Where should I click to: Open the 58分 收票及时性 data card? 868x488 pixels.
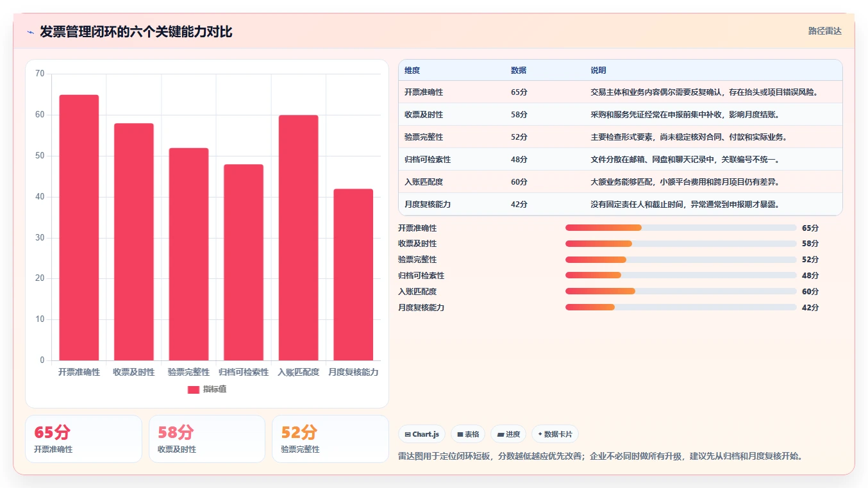pyautogui.click(x=207, y=439)
